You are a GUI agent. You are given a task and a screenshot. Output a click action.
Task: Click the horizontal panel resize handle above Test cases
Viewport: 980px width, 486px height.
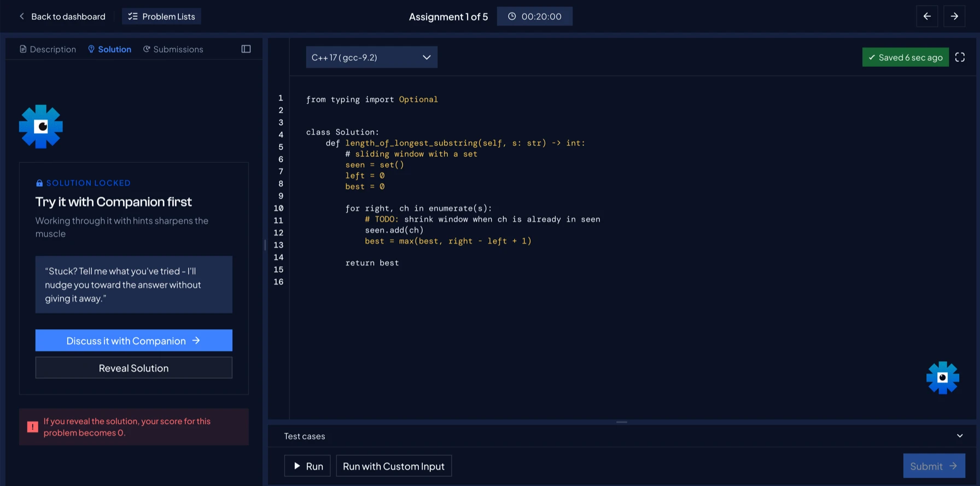click(x=622, y=422)
